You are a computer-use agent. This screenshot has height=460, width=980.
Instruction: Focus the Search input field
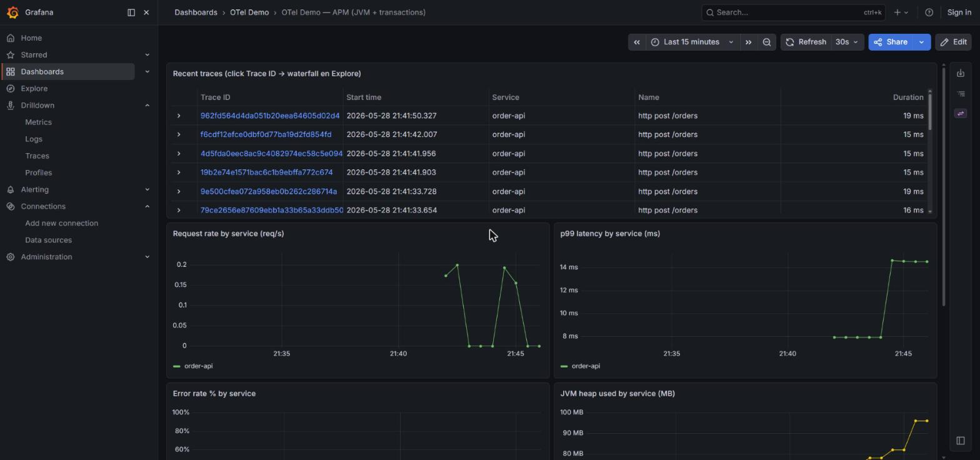point(794,12)
